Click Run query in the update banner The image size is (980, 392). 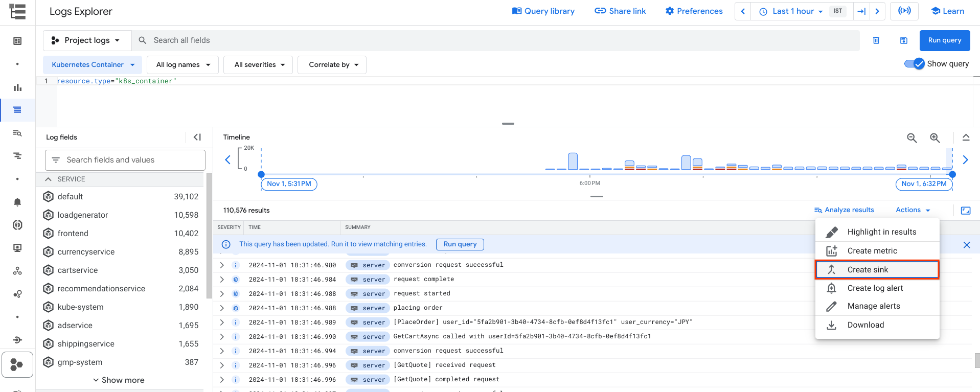[x=460, y=244]
